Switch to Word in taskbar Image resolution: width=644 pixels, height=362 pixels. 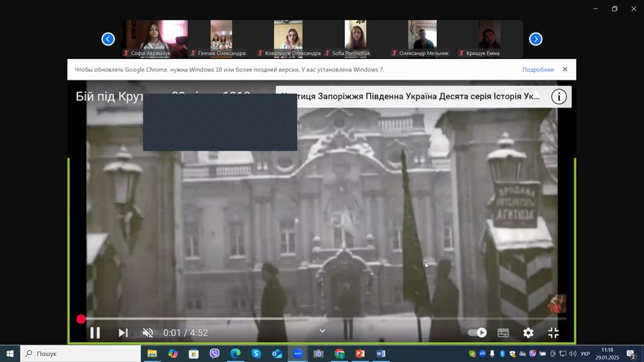(x=381, y=354)
